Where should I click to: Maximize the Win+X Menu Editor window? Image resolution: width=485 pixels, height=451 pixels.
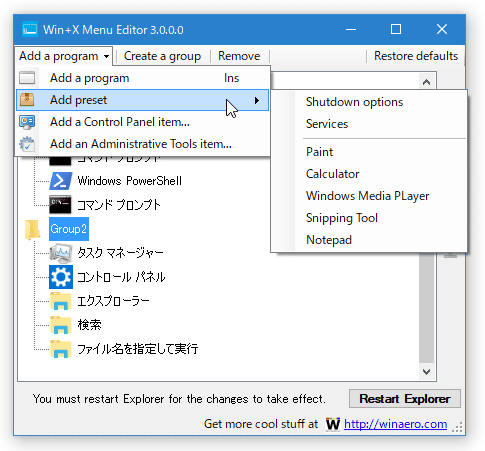396,29
